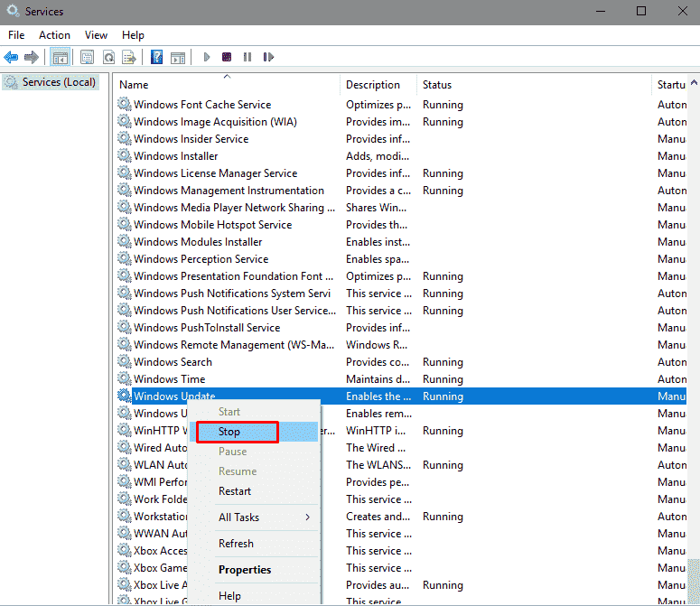
Task: Select Windows Media Player Network Sharing row
Action: point(402,208)
